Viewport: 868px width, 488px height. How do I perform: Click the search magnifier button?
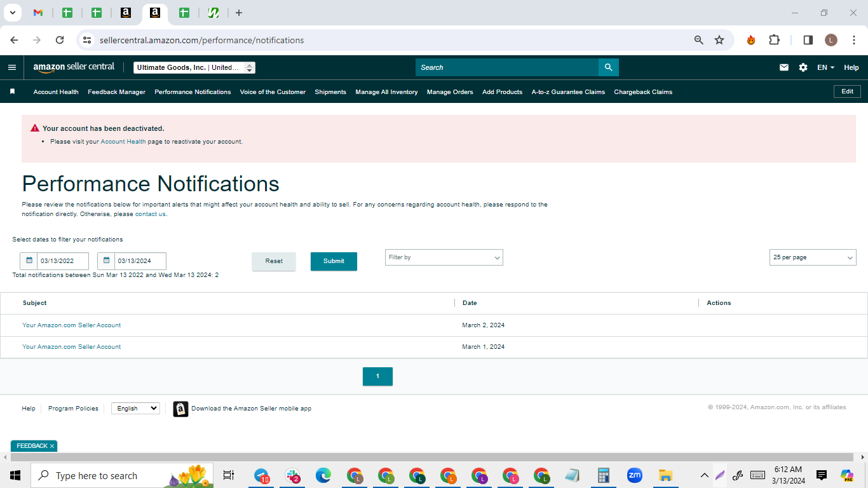(608, 67)
